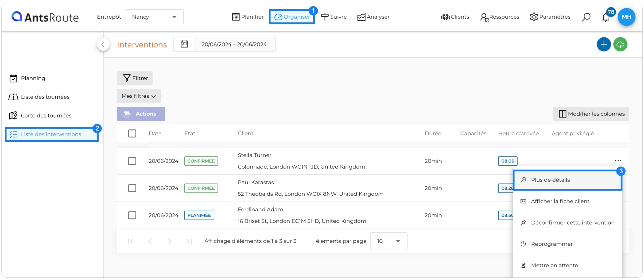This screenshot has height=280, width=644.
Task: Click the Colonnade London address text
Action: (x=301, y=167)
